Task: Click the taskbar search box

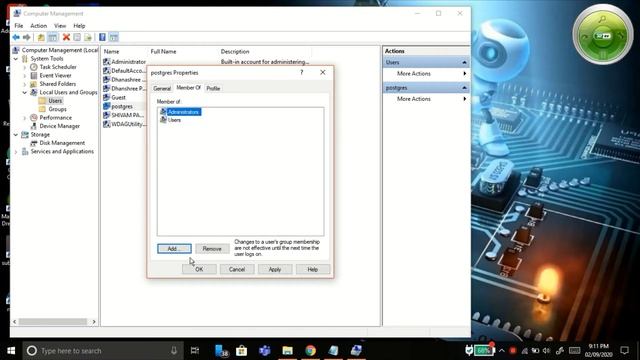Action: point(102,351)
